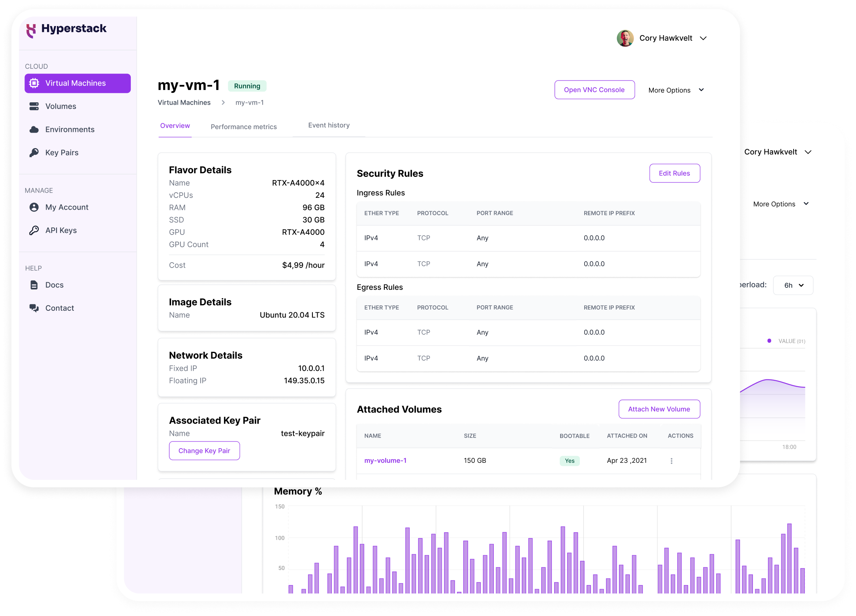The width and height of the screenshot is (856, 616).
Task: Open the my-volume-1 details
Action: tap(386, 460)
